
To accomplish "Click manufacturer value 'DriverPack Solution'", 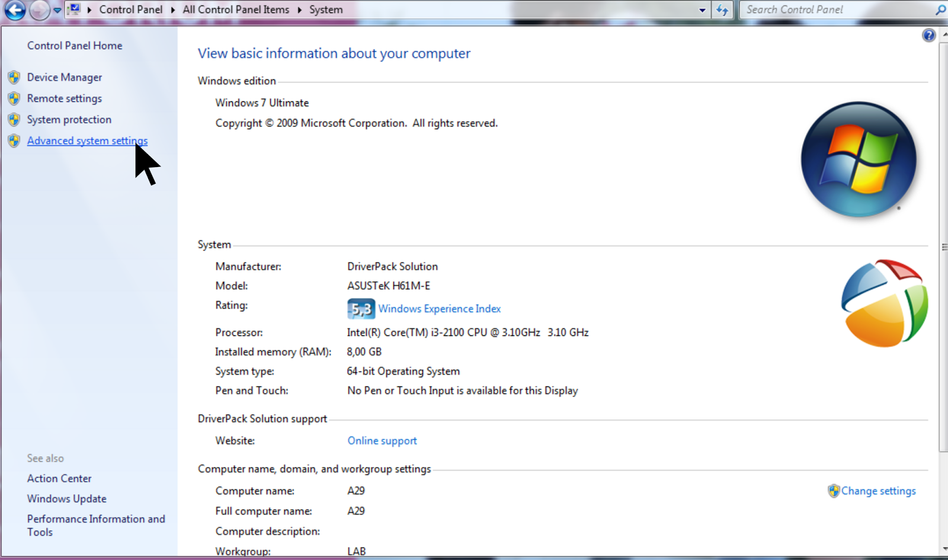I will tap(392, 267).
